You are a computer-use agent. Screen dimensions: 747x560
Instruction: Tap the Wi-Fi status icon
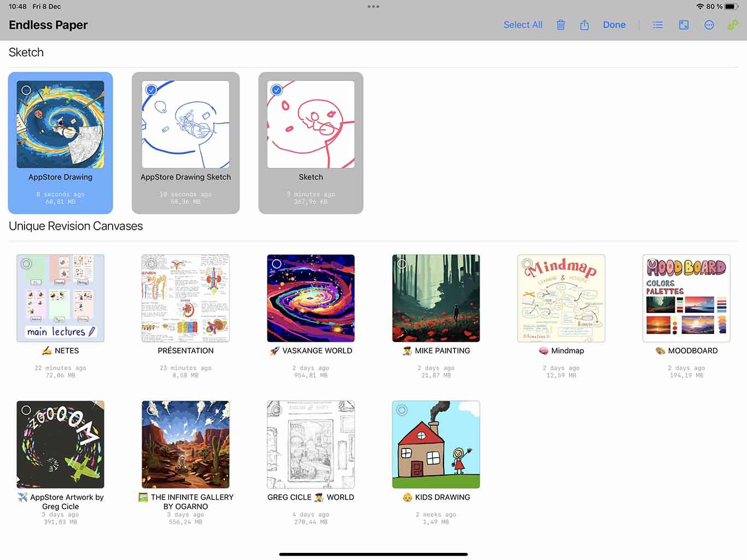point(700,7)
